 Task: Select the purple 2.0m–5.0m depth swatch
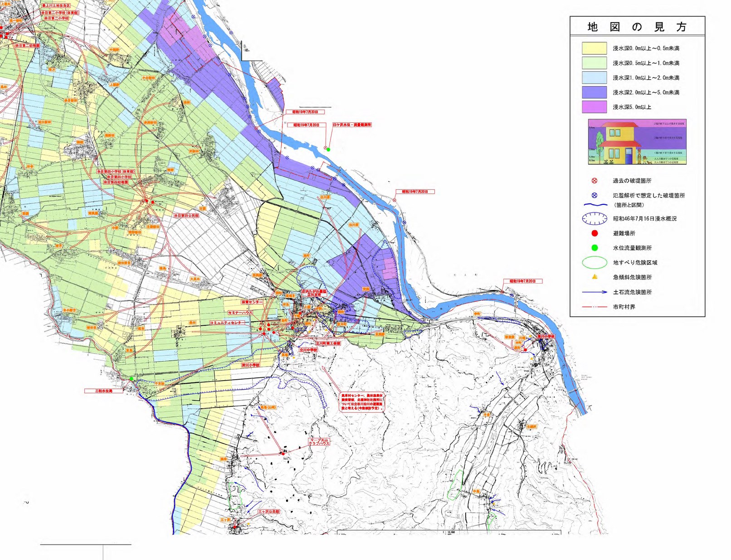tap(594, 92)
